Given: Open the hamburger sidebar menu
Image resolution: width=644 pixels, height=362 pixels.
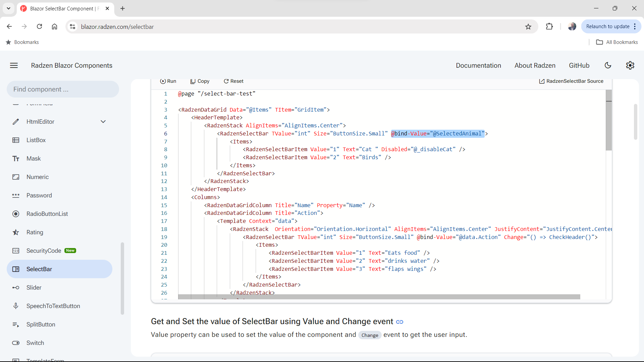Looking at the screenshot, I should point(14,65).
